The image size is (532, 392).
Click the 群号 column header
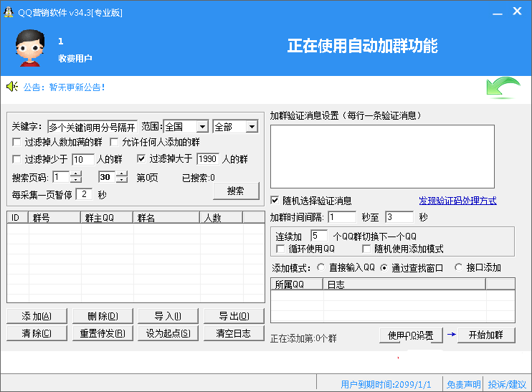54,217
